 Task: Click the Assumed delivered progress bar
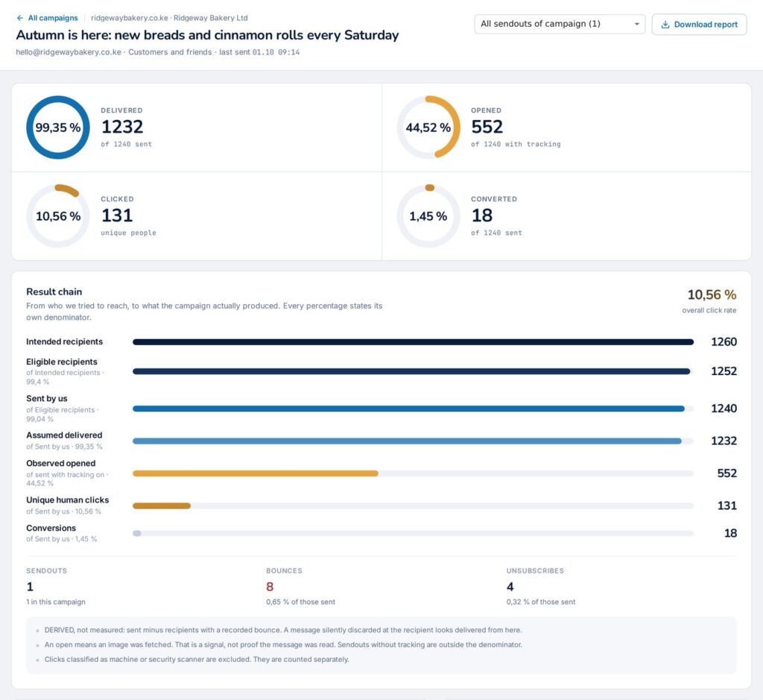[413, 441]
